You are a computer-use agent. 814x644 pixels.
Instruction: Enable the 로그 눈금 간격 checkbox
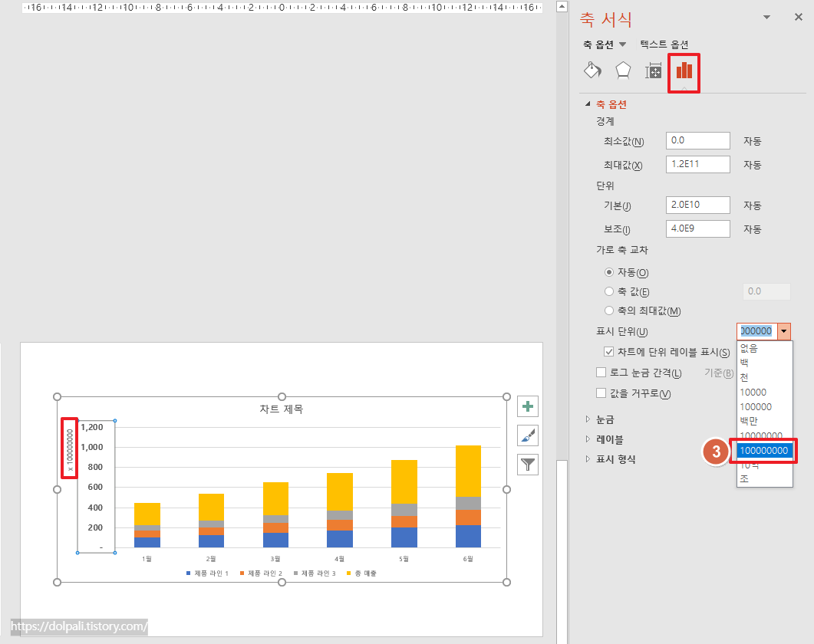pos(601,372)
